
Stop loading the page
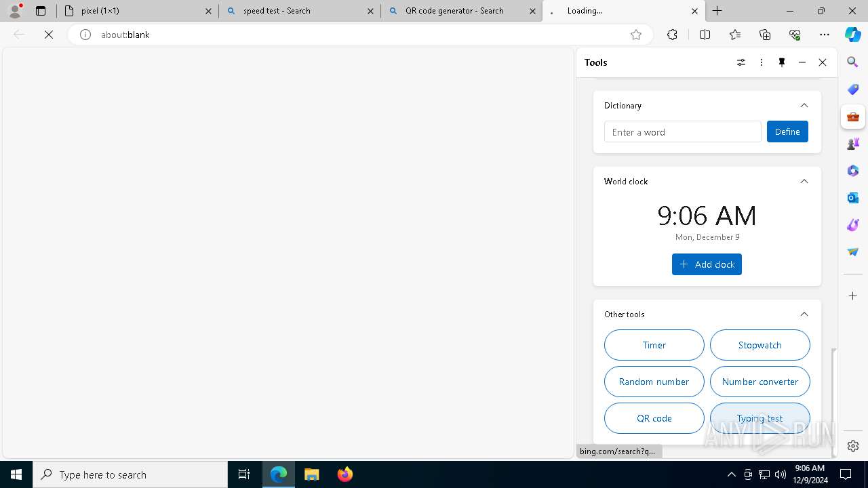coord(49,35)
